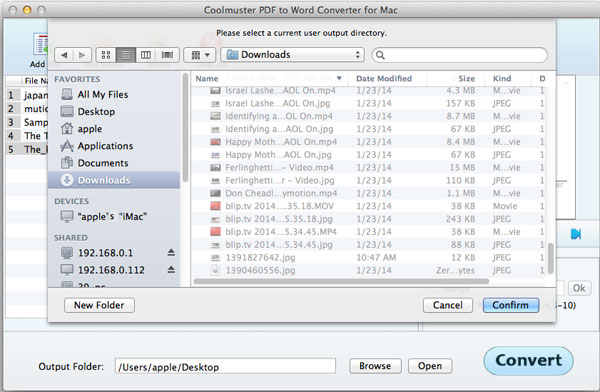Click the thumbnail icon of Happy Moth...AOL On.mp4

[215, 142]
